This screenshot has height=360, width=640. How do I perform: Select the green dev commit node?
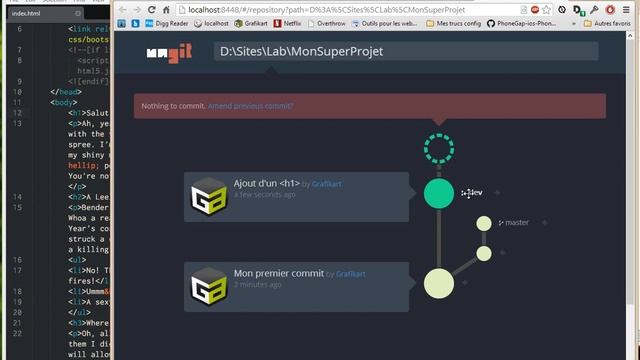click(x=439, y=193)
